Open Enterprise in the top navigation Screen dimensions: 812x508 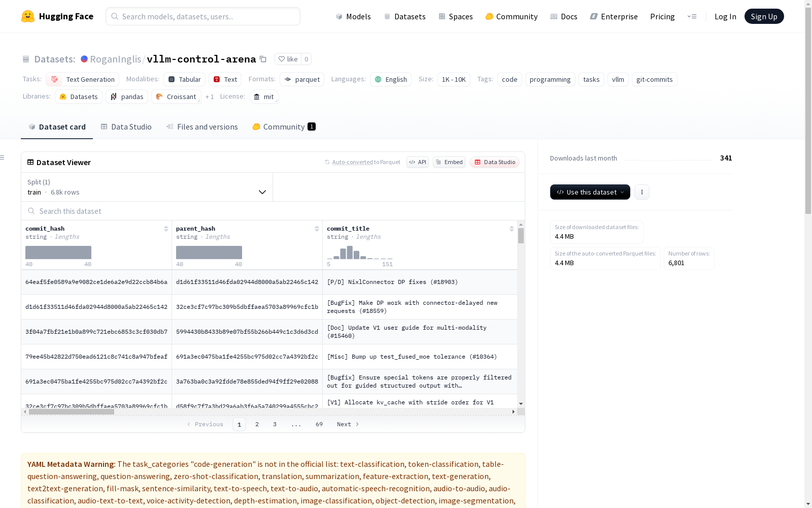[x=614, y=16]
